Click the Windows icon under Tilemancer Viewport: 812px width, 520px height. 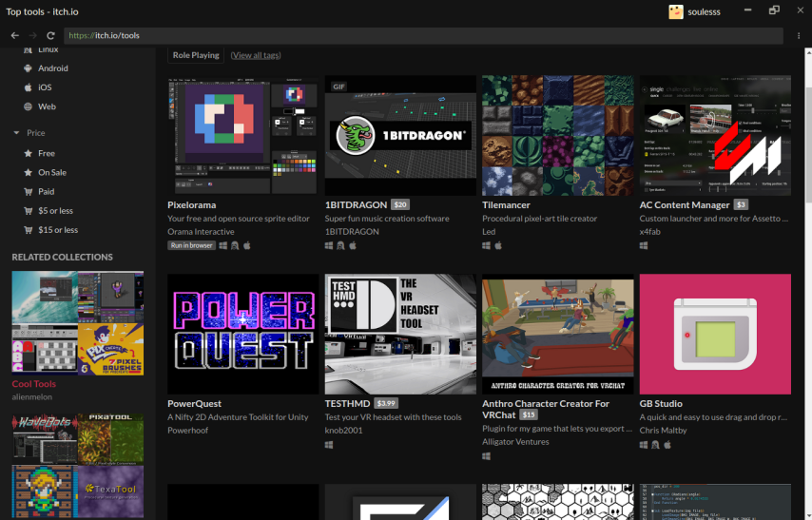pyautogui.click(x=486, y=245)
